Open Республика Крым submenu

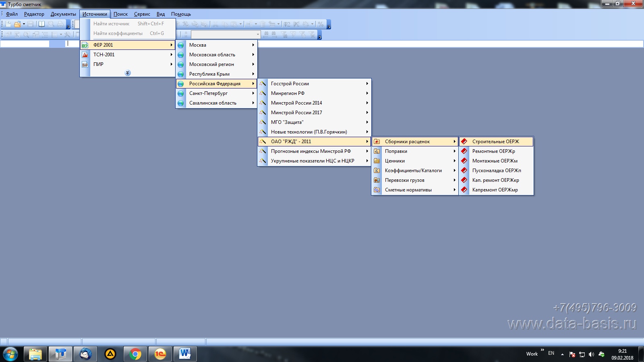coord(216,74)
